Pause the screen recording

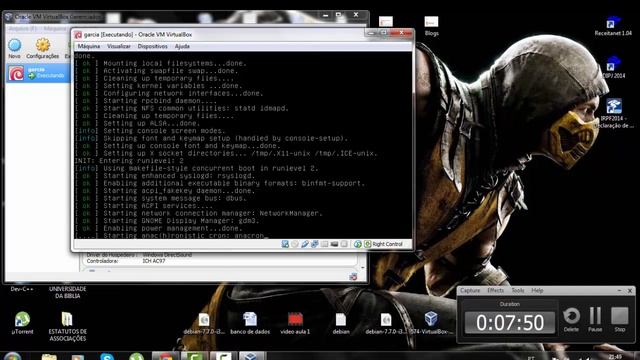[595, 319]
